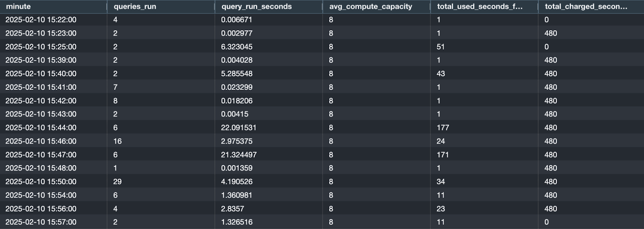Click the 0.006671 query_run_seconds value

click(237, 20)
